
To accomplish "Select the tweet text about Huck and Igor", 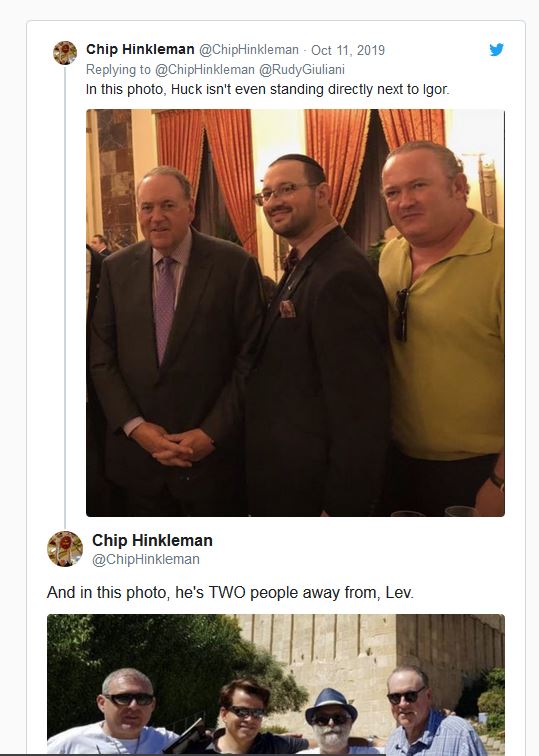I will 268,90.
